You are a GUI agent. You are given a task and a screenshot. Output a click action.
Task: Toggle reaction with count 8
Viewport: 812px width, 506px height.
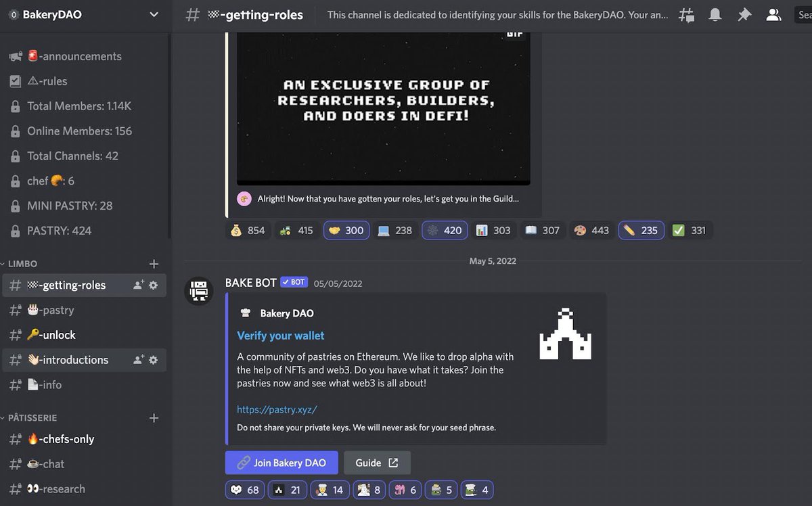pyautogui.click(x=369, y=490)
